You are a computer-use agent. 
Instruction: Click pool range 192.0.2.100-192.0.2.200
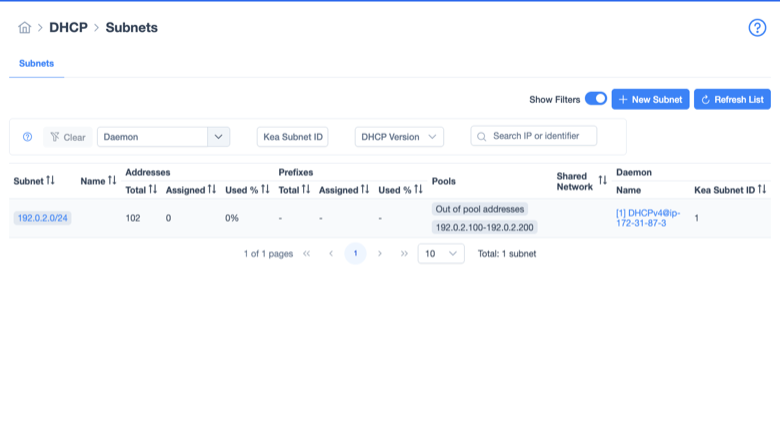point(485,227)
